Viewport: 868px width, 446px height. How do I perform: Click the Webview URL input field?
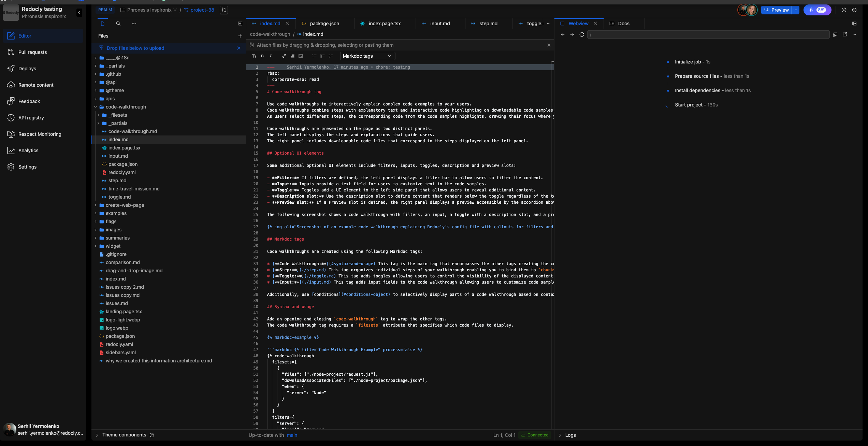pyautogui.click(x=708, y=34)
